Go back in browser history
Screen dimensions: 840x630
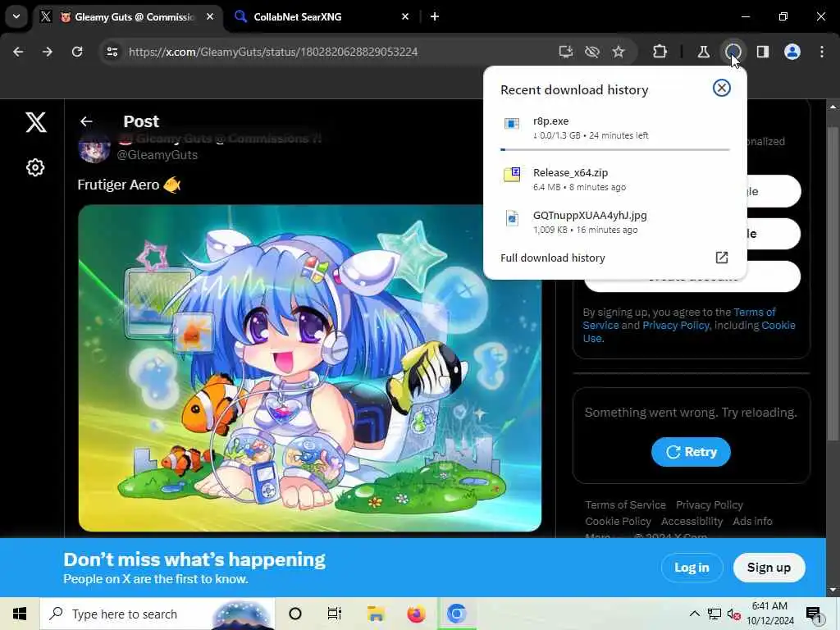pyautogui.click(x=18, y=52)
